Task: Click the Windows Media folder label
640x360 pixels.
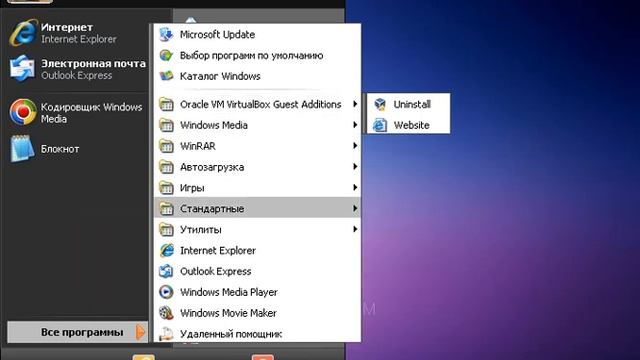Action: [x=214, y=125]
